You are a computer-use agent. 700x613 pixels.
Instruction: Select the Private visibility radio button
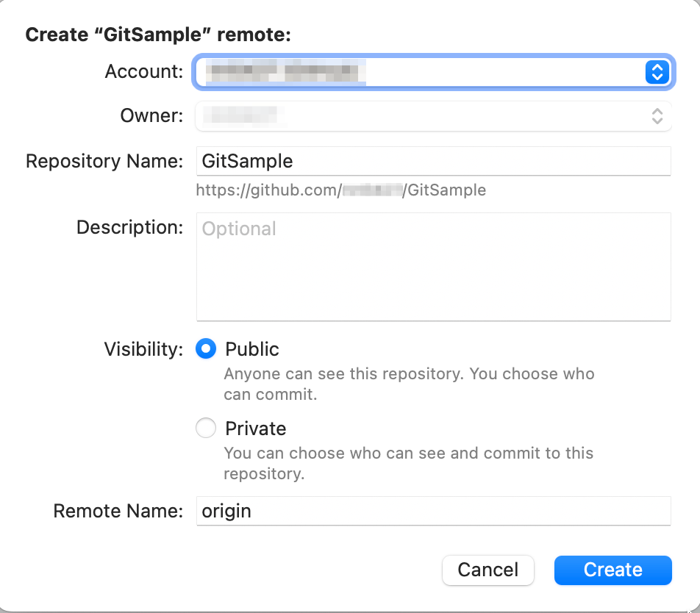pos(206,428)
